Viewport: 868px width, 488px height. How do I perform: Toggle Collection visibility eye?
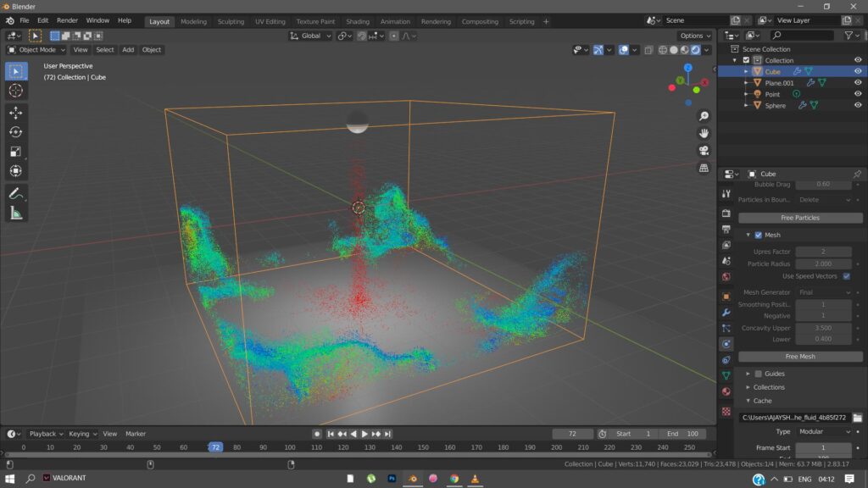coord(858,60)
